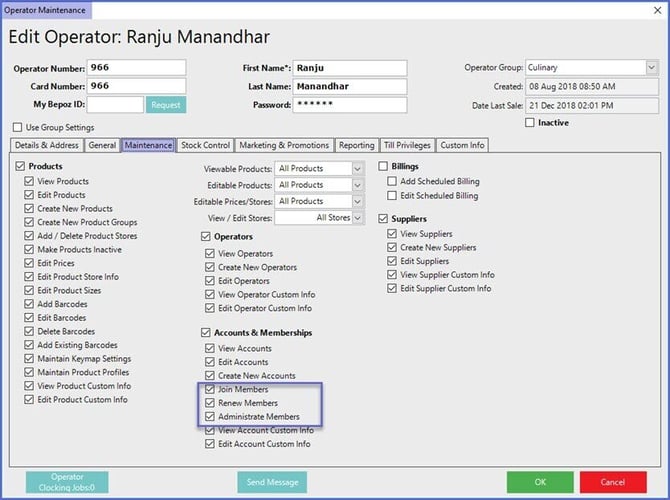Expand the Editable Prices/Stores dropdown
This screenshot has width=670, height=500.
pyautogui.click(x=357, y=201)
